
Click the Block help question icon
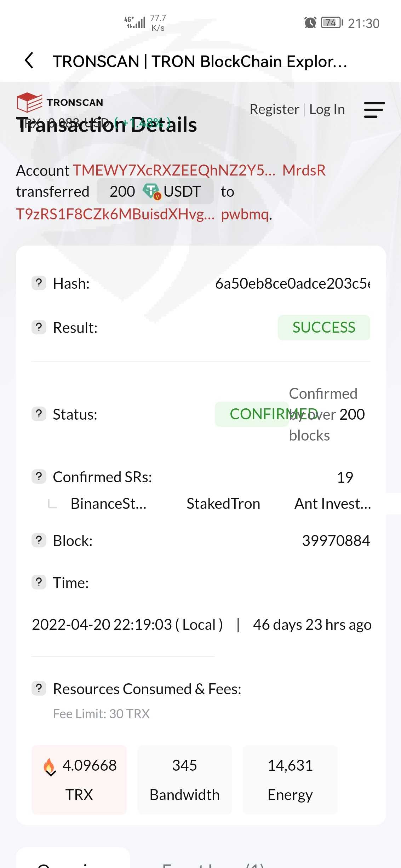coord(39,540)
